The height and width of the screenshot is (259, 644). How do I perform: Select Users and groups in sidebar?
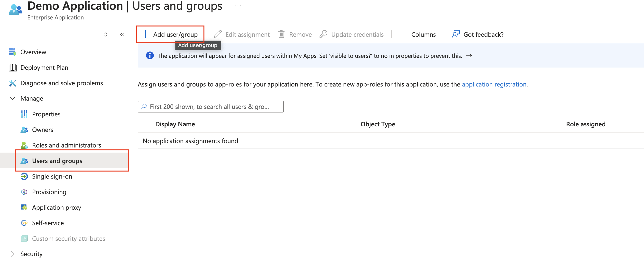pyautogui.click(x=57, y=161)
